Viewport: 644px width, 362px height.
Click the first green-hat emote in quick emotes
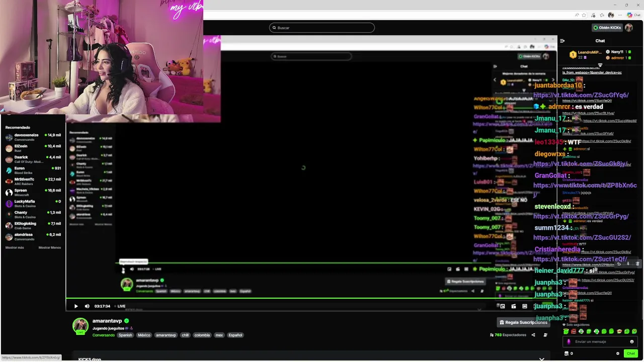point(566,332)
